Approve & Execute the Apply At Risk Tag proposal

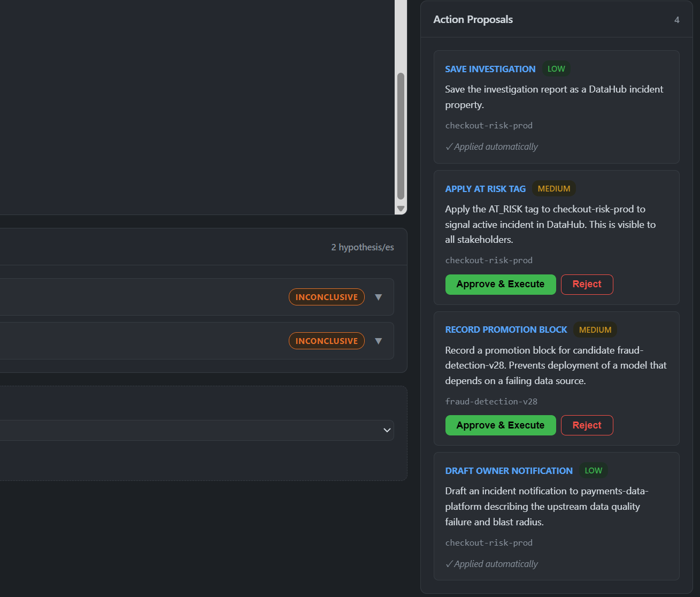click(501, 284)
